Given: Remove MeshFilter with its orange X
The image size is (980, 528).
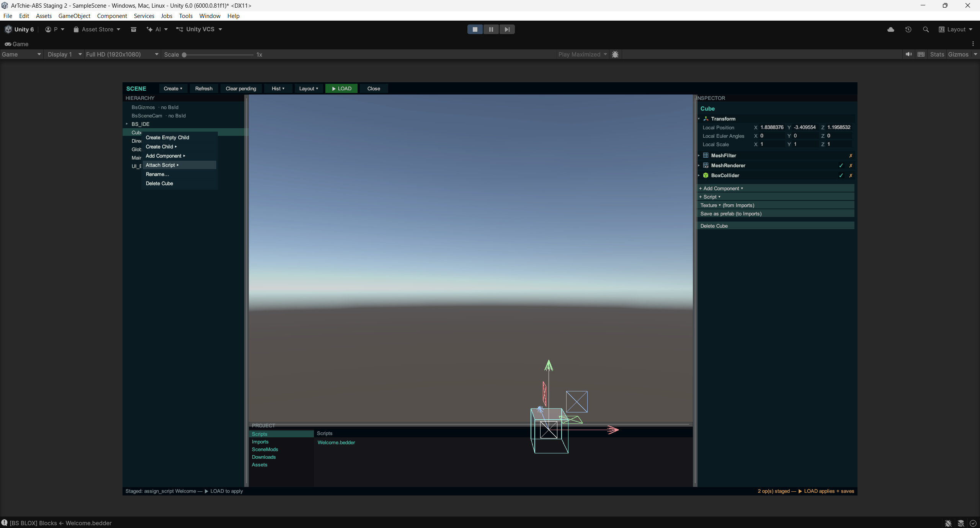Looking at the screenshot, I should [851, 156].
